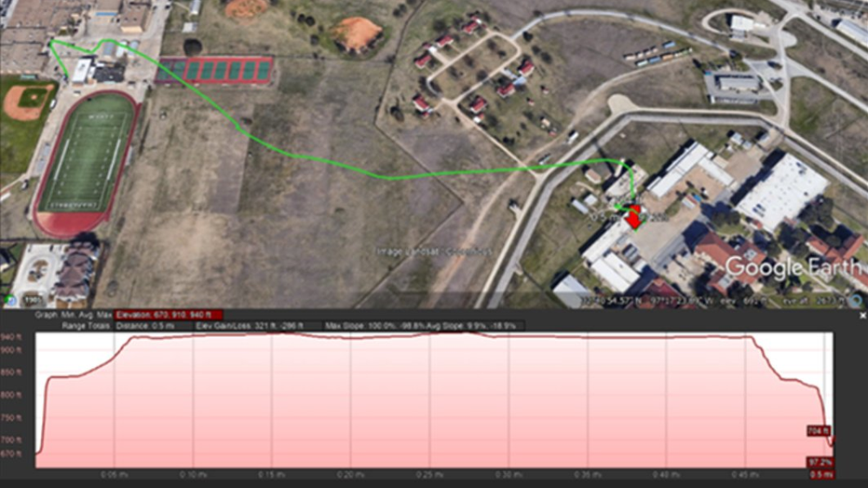Image resolution: width=868 pixels, height=488 pixels.
Task: Click the 0.25 mi mark on profile axis
Action: (429, 474)
